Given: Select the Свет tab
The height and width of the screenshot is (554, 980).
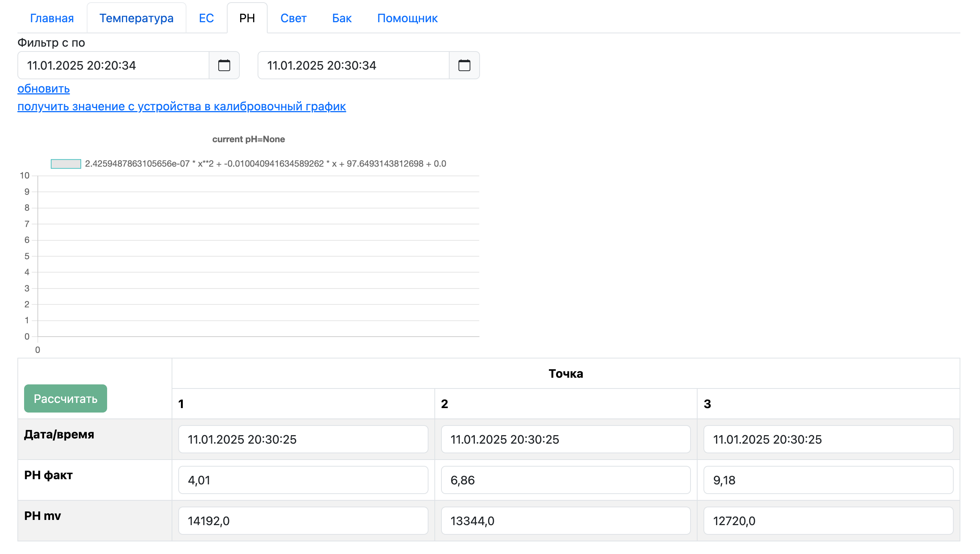Looking at the screenshot, I should coord(293,18).
